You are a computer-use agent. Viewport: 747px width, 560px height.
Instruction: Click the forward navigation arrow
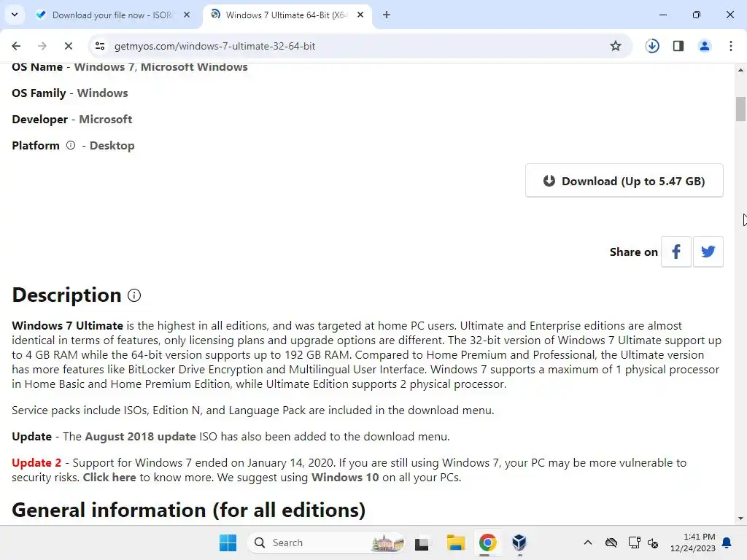pos(42,46)
